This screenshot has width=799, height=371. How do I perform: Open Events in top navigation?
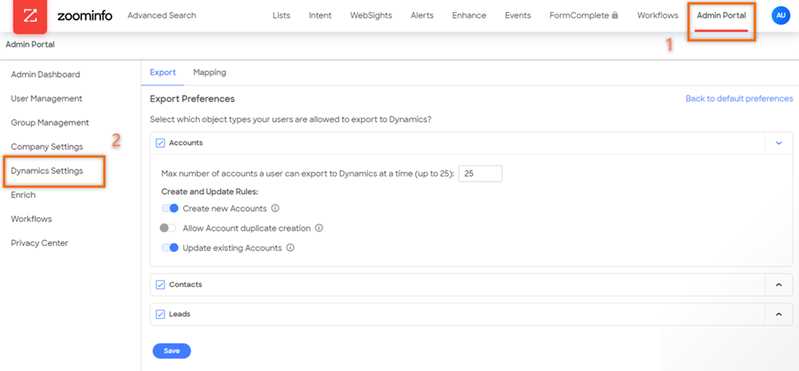518,16
